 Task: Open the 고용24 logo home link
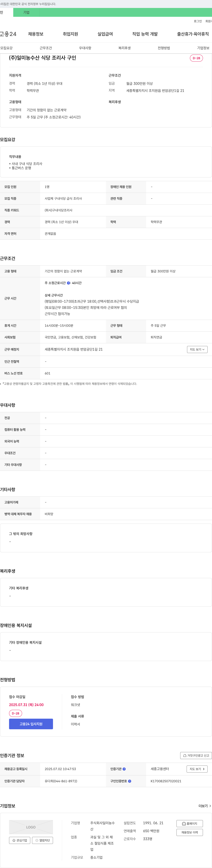(8, 34)
